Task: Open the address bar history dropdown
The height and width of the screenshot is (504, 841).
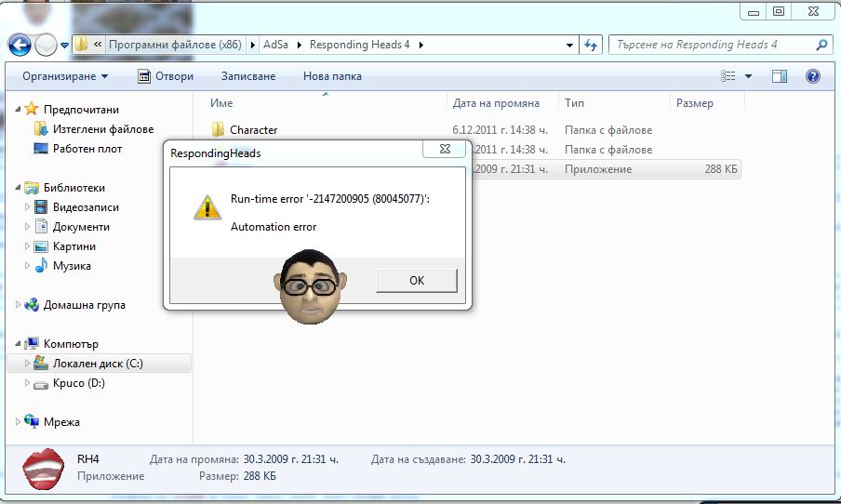Action: point(570,45)
